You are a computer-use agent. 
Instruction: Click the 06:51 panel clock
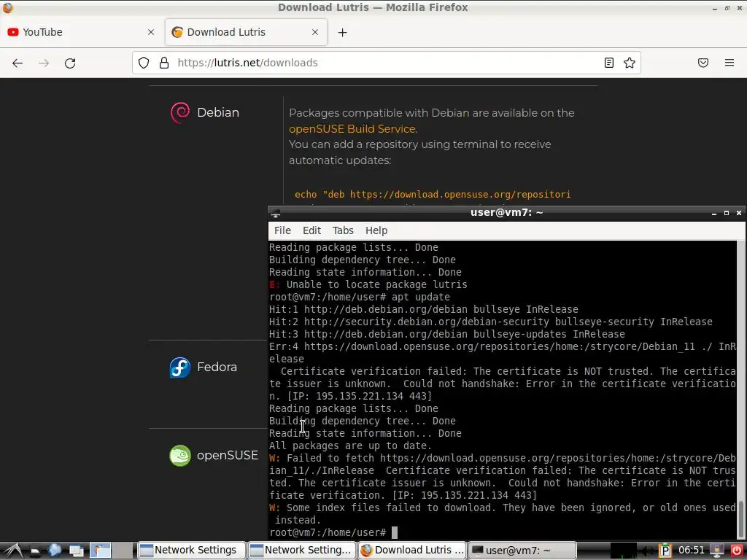click(x=692, y=551)
